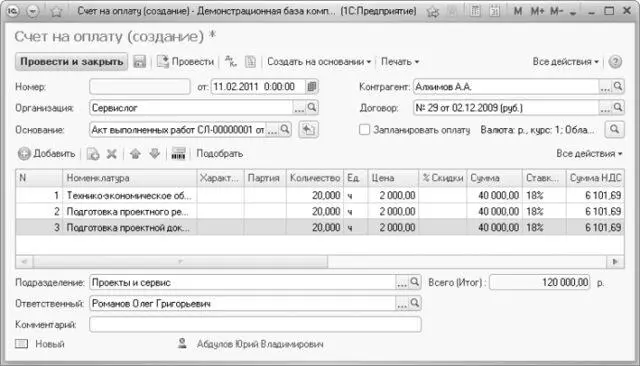The width and height of the screenshot is (640, 366).
Task: Click author Абдулов Юрий Владимирович
Action: coord(260,344)
